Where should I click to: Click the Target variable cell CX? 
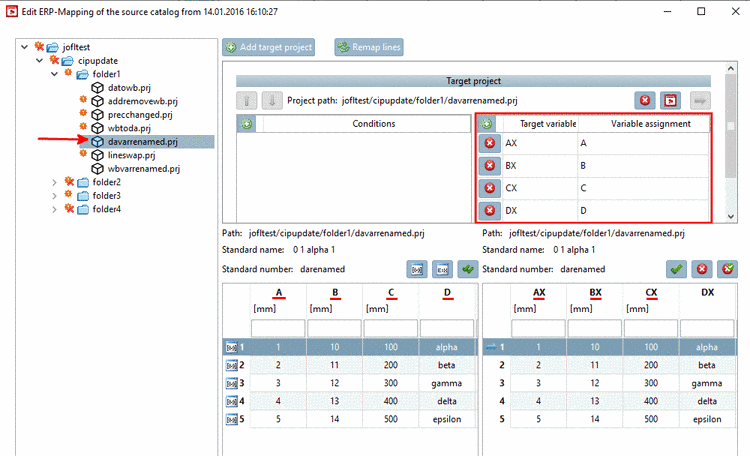click(540, 188)
